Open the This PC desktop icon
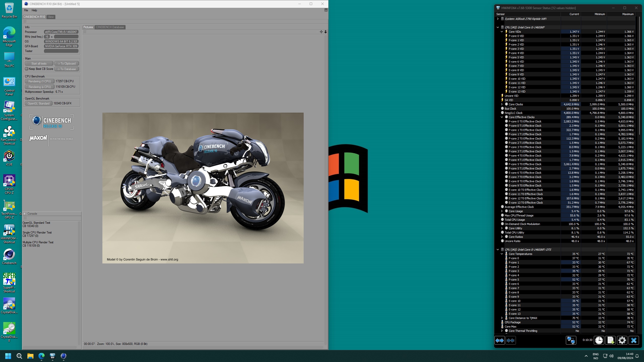Viewport: 644px width, 362px height. coord(9,60)
